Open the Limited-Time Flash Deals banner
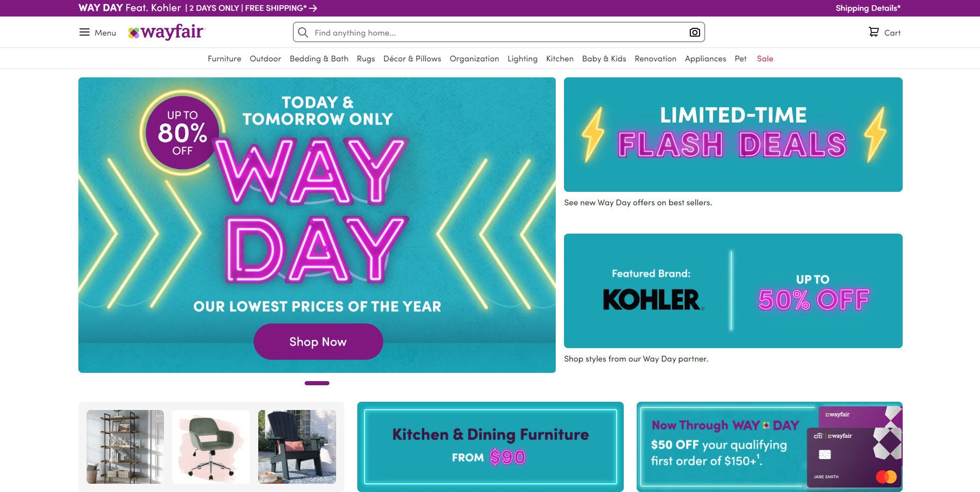The image size is (980, 492). [x=733, y=135]
